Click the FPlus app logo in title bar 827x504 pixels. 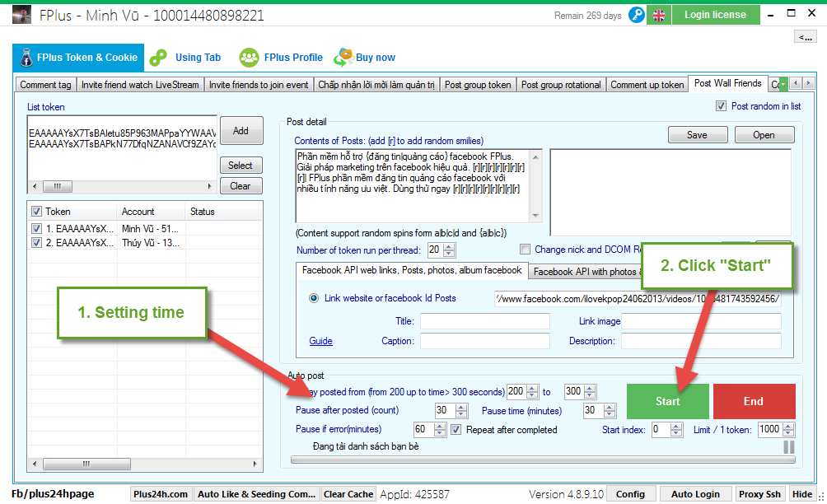[21, 15]
